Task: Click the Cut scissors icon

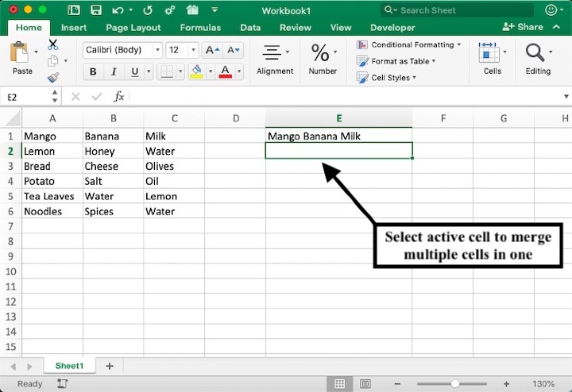Action: coord(53,44)
